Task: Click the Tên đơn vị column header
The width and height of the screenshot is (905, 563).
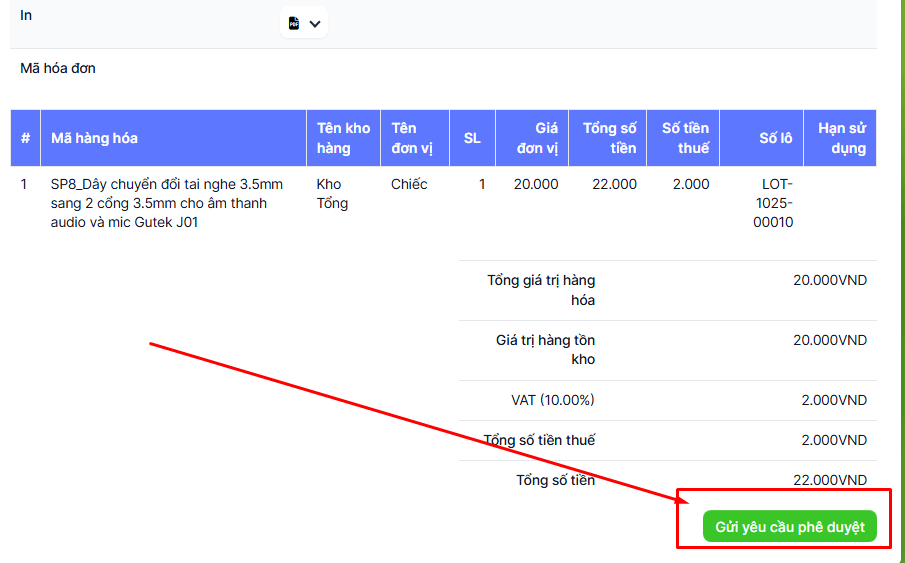Action: [404, 138]
